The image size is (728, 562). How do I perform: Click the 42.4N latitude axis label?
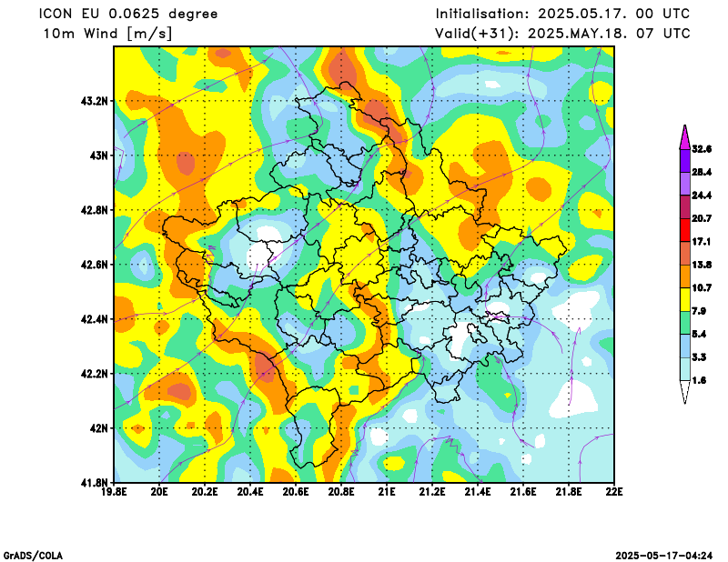(x=95, y=319)
